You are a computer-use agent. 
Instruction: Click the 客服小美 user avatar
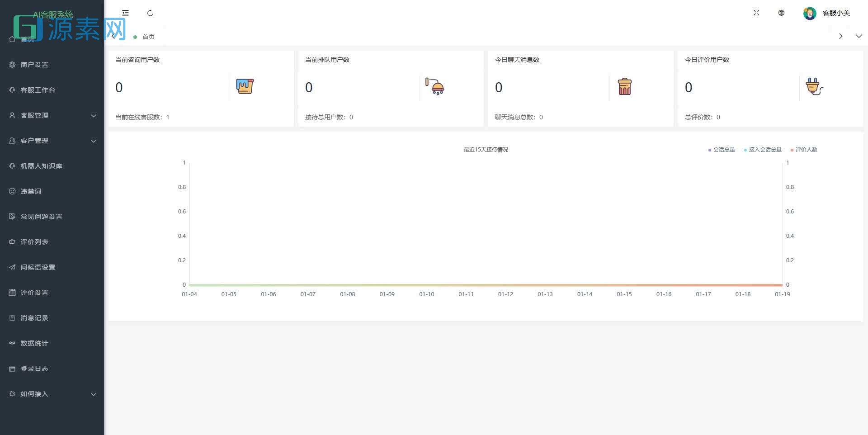[x=809, y=13]
